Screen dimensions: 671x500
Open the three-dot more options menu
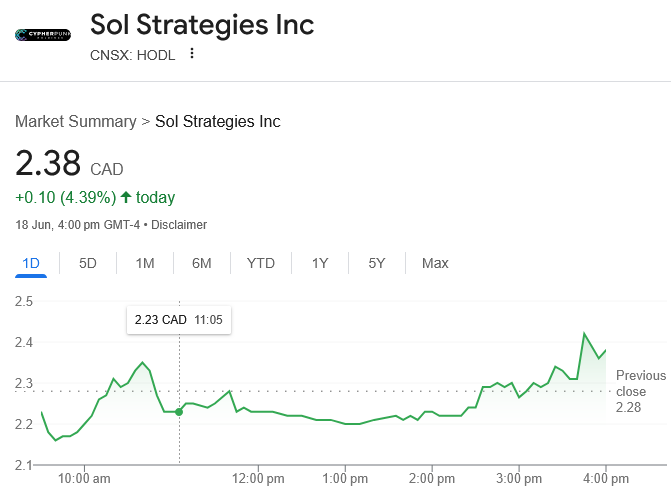(x=192, y=54)
